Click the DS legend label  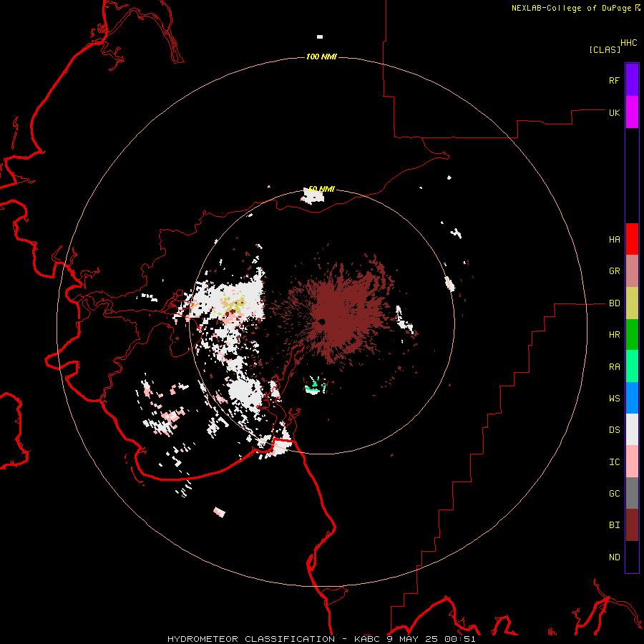tap(614, 430)
